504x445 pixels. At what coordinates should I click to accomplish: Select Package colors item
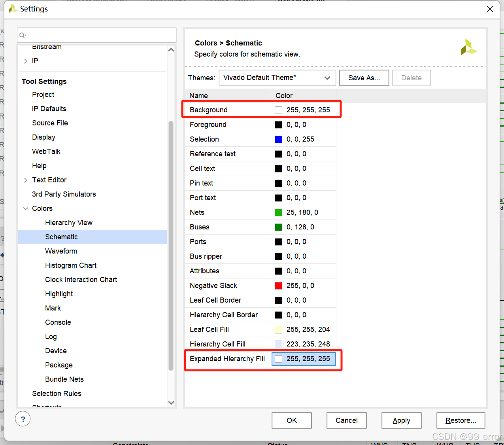[x=59, y=365]
